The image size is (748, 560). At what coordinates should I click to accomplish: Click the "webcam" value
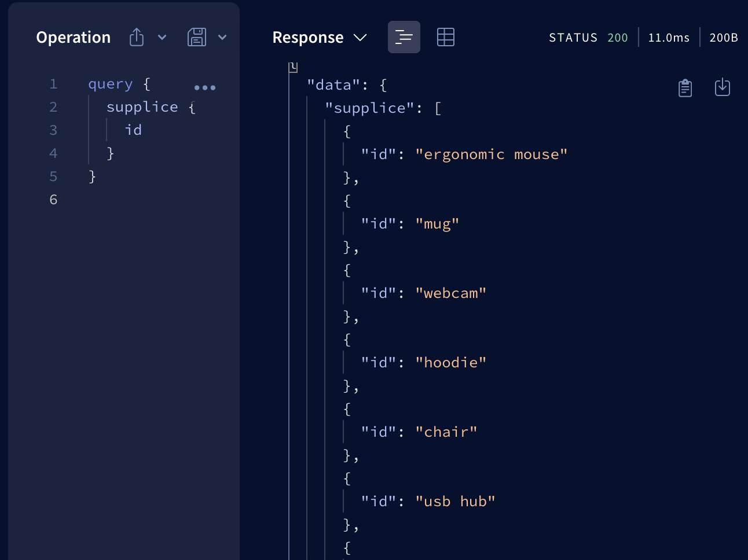pos(451,293)
